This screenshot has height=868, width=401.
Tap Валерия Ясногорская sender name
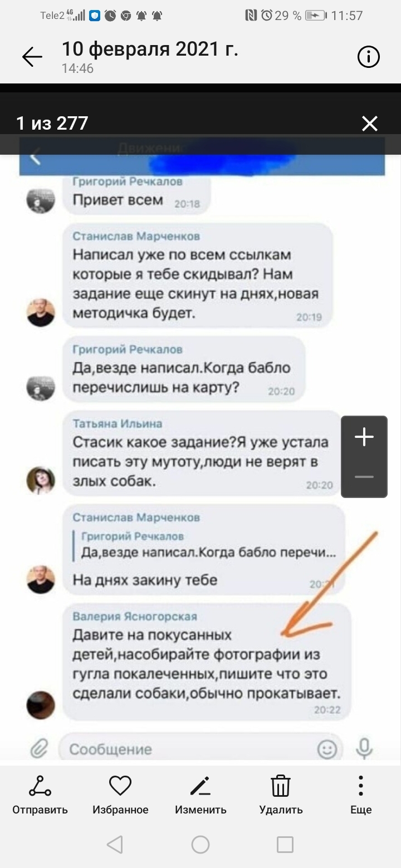pyautogui.click(x=135, y=617)
